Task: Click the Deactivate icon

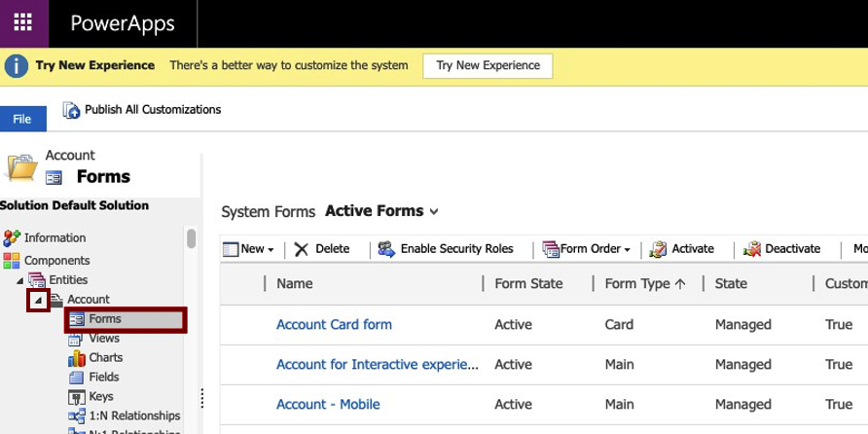Action: (752, 250)
